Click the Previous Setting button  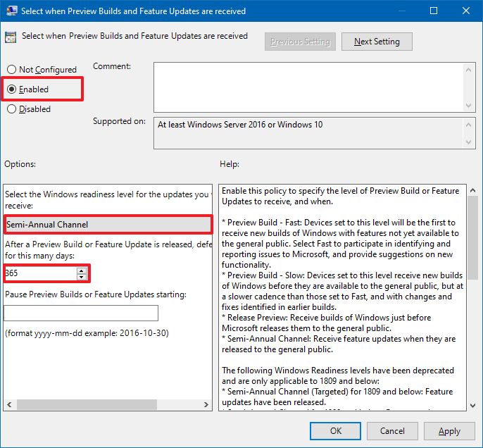pyautogui.click(x=300, y=42)
